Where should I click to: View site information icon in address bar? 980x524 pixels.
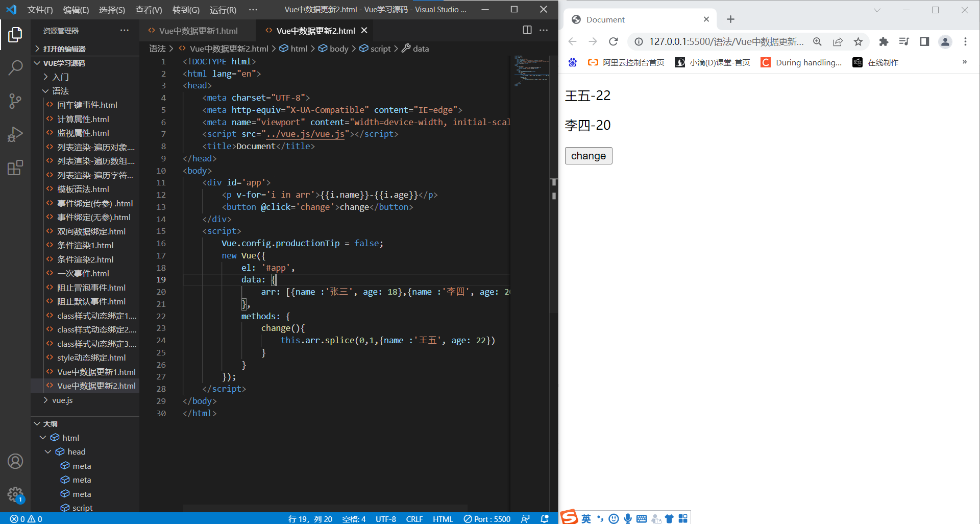639,42
